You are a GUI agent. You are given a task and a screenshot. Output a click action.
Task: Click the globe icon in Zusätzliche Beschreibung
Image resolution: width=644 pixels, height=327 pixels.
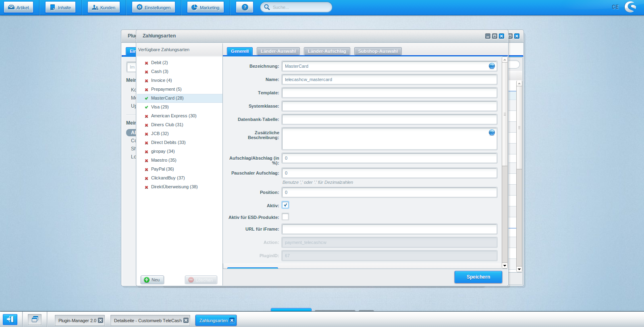pyautogui.click(x=492, y=133)
